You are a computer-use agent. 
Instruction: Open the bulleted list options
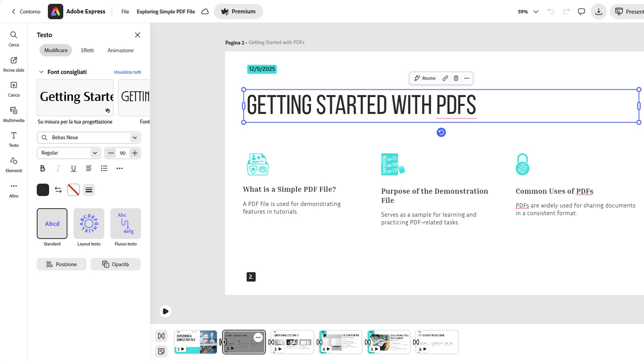coord(104,168)
